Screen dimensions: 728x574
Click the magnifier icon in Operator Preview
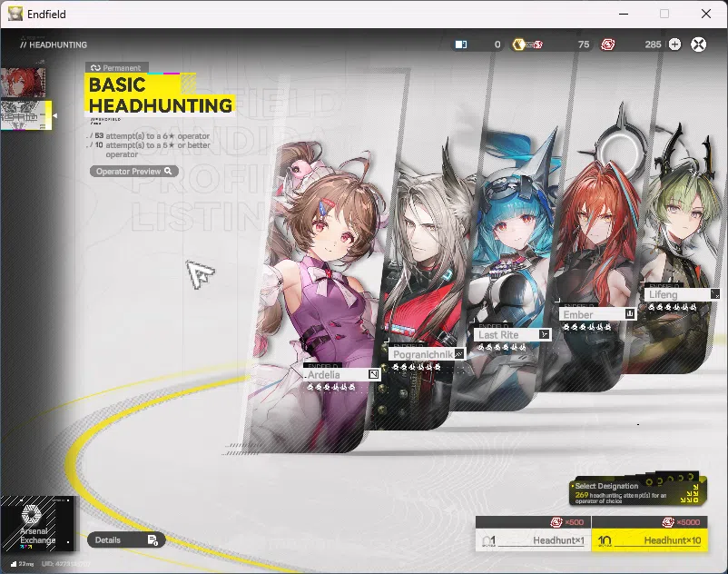click(x=168, y=172)
